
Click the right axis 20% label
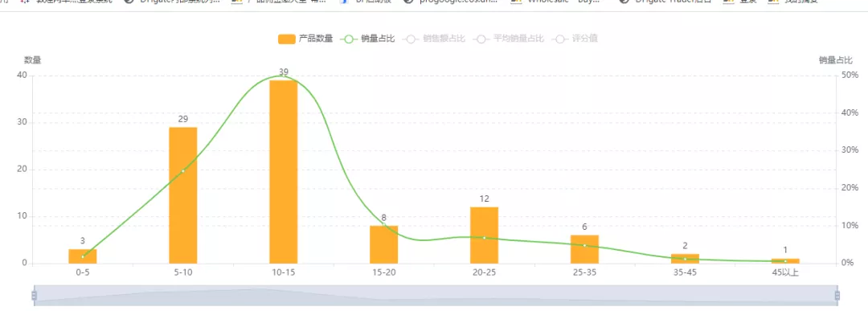tap(850, 187)
